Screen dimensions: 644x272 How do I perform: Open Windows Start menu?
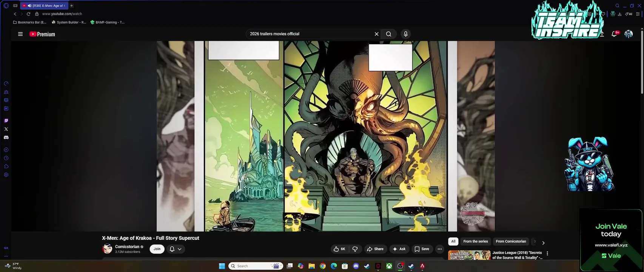(x=222, y=266)
